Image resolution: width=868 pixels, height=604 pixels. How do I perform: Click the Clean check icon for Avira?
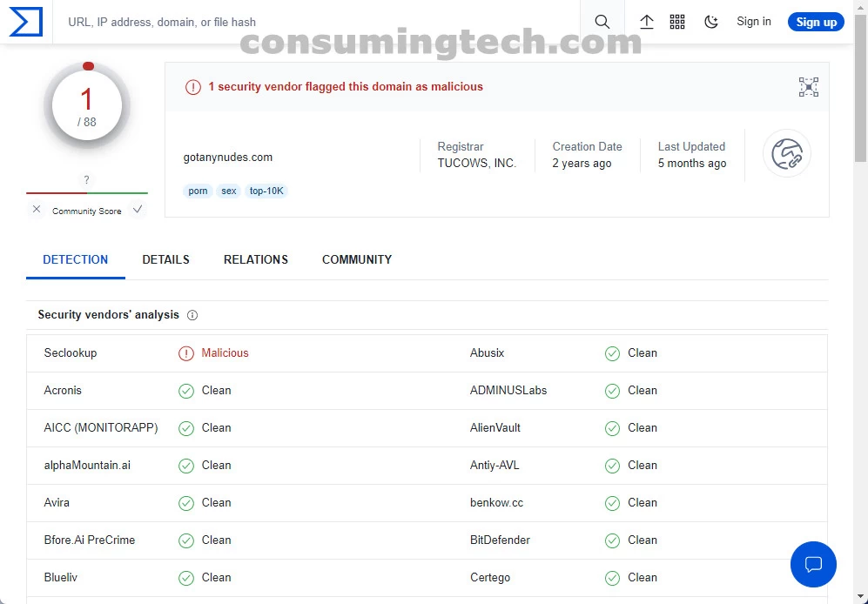(186, 503)
